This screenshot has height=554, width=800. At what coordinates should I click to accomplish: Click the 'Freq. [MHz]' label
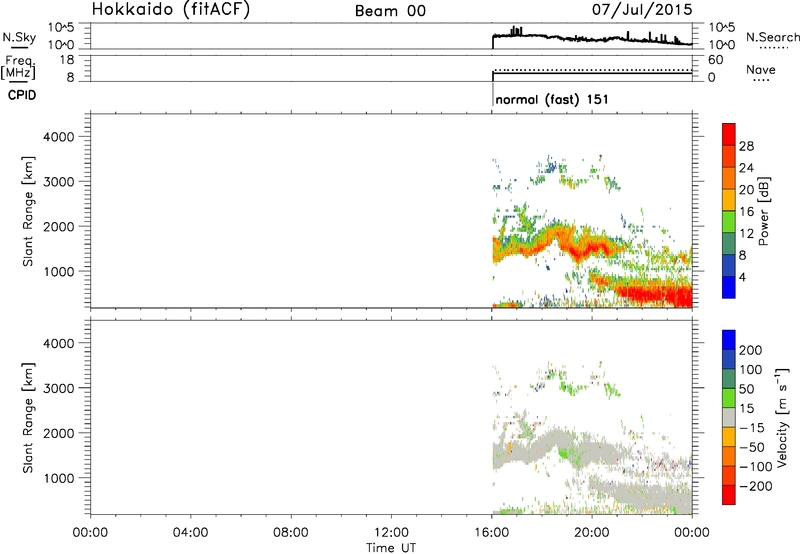click(18, 67)
